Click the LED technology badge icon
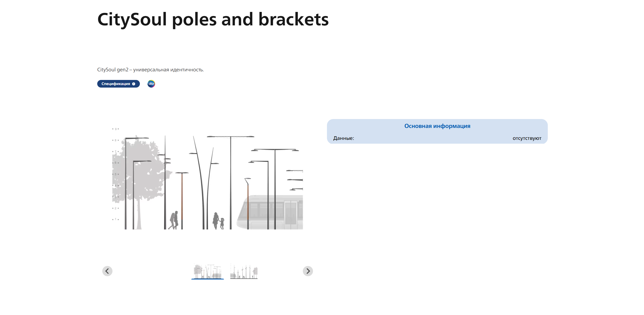This screenshot has width=644, height=315. coord(151,84)
